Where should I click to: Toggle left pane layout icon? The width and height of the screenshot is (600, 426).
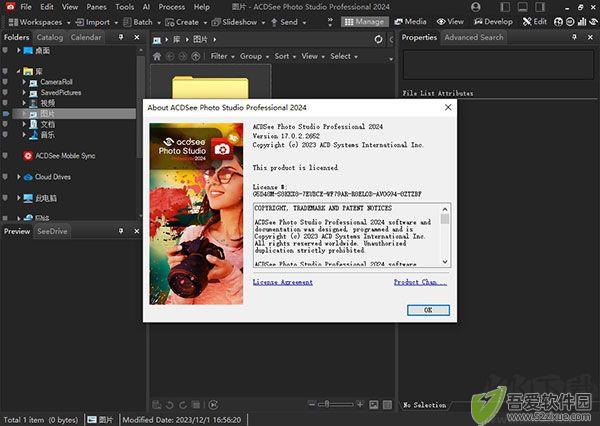505,7
